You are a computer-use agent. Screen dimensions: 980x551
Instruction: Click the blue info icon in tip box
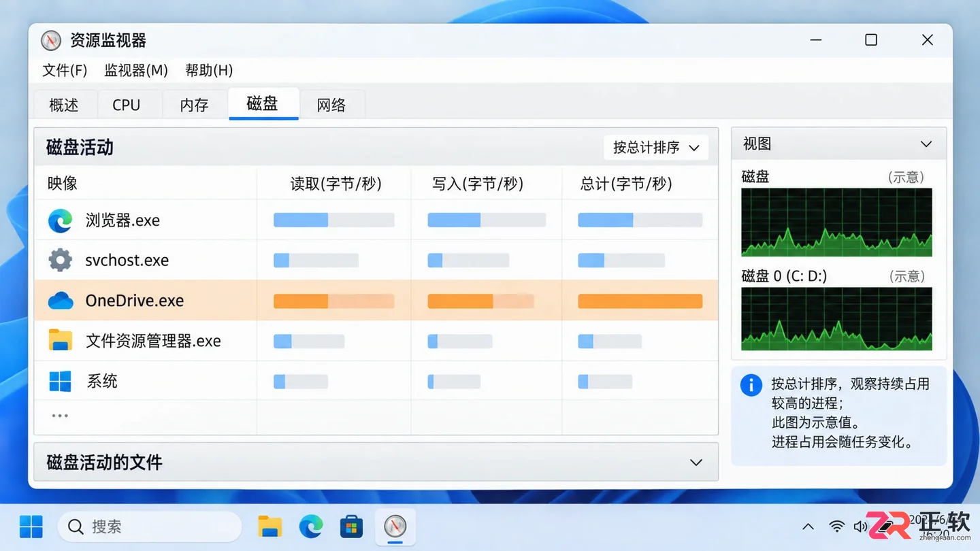pos(751,385)
